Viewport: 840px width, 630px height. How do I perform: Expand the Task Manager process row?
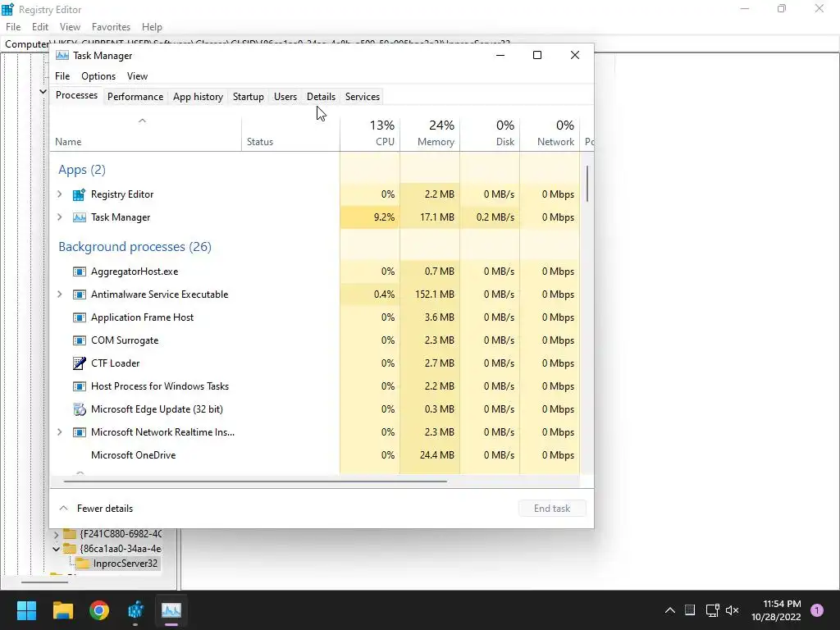pyautogui.click(x=59, y=217)
